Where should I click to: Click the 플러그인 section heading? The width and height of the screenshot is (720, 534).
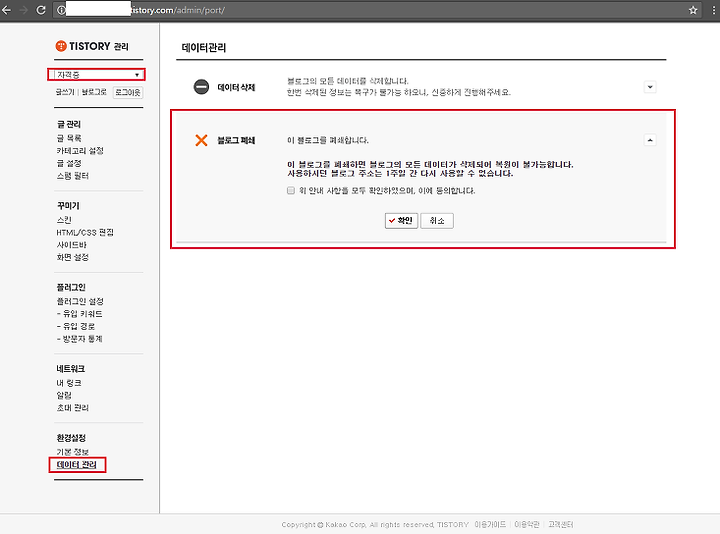(x=71, y=287)
